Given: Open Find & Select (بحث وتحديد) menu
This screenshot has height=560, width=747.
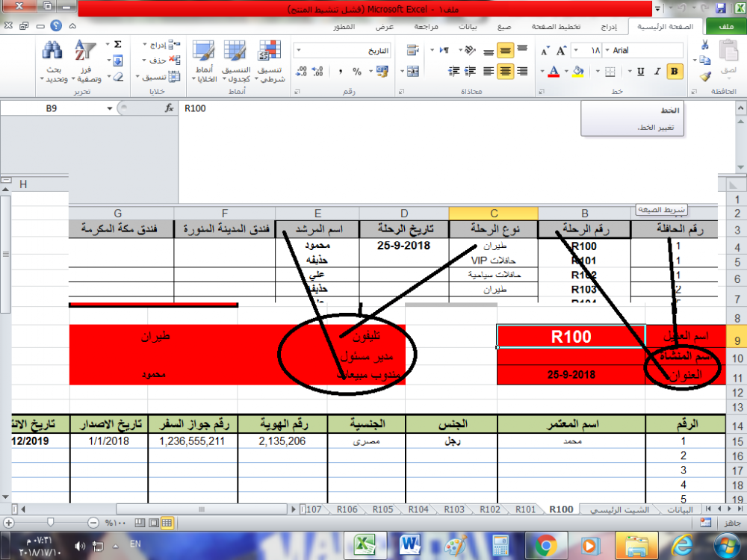Looking at the screenshot, I should (x=54, y=61).
